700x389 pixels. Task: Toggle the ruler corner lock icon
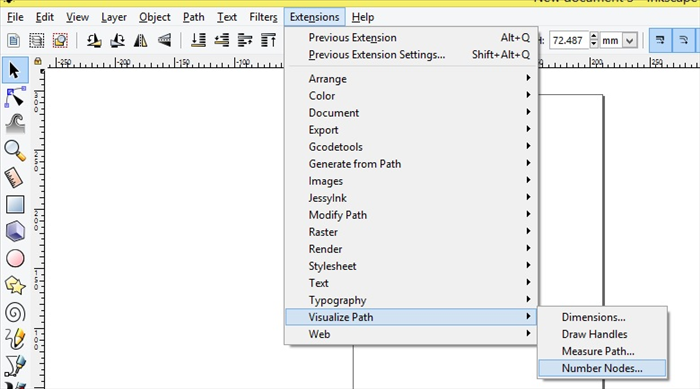(x=38, y=61)
